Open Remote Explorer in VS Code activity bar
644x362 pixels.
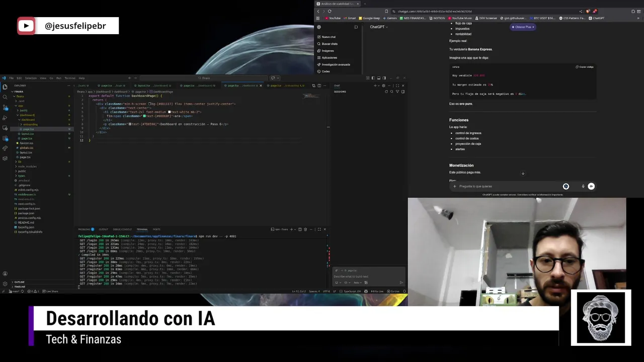pos(5,128)
